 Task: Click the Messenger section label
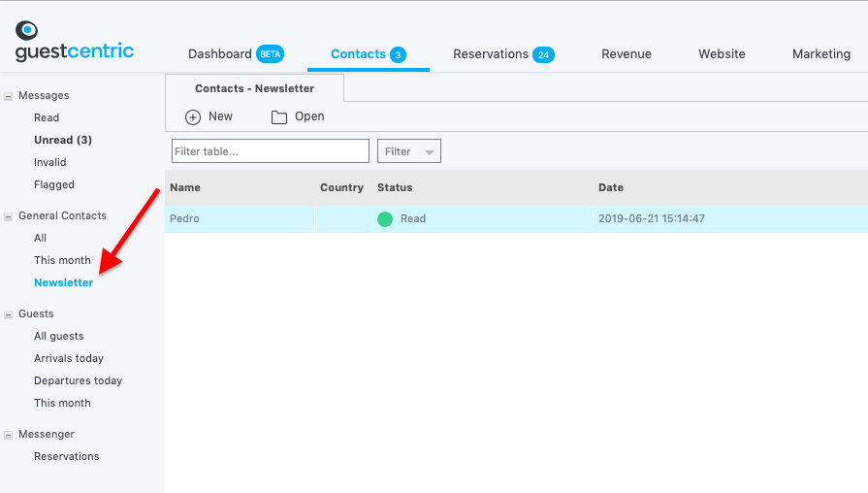(47, 434)
